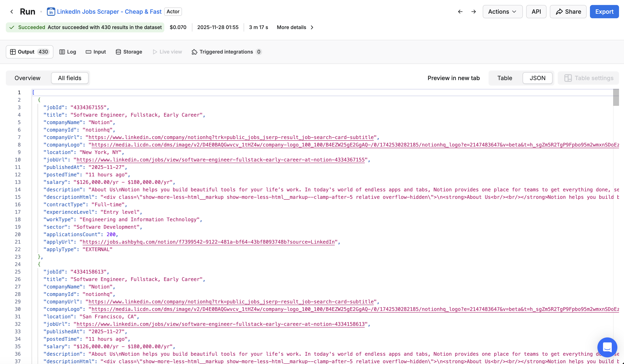Open the Storage tab
624x364 pixels.
point(129,52)
